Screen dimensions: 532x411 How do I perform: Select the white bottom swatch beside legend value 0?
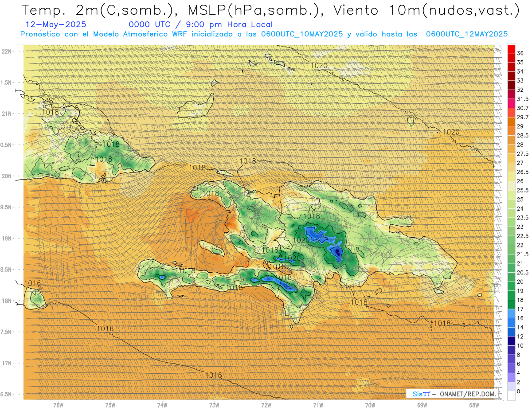[x=511, y=395]
